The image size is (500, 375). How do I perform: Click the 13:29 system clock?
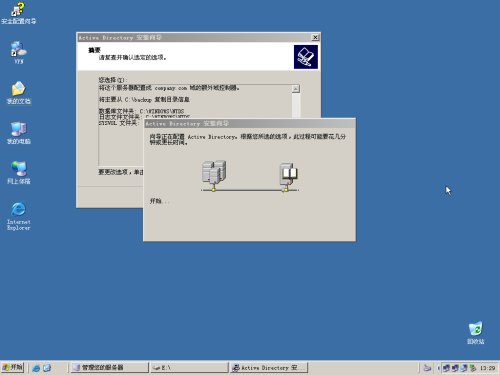(487, 368)
